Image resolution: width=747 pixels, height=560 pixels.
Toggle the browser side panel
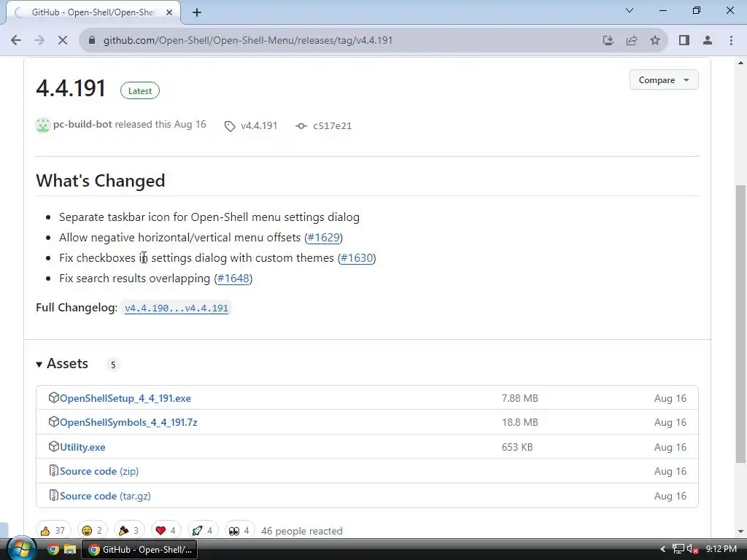(x=684, y=41)
